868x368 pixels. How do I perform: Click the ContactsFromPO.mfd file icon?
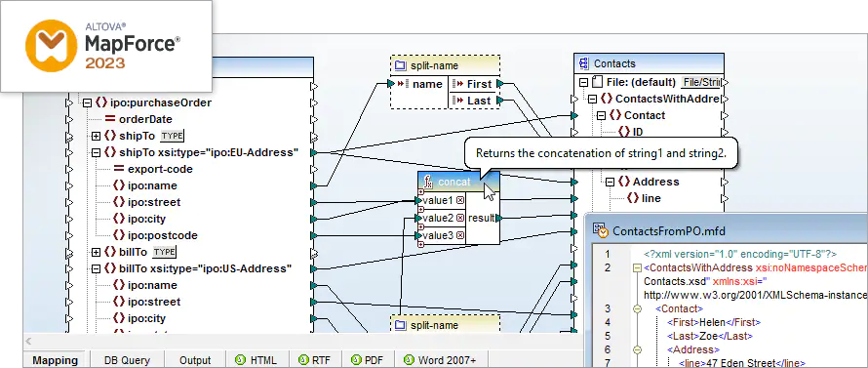[601, 230]
